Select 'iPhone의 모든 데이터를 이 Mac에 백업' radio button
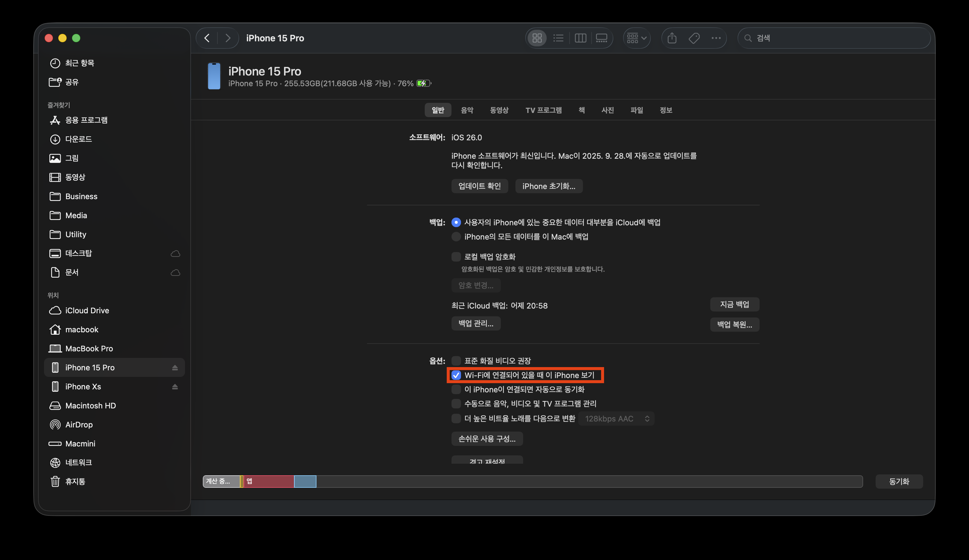 [x=456, y=236]
